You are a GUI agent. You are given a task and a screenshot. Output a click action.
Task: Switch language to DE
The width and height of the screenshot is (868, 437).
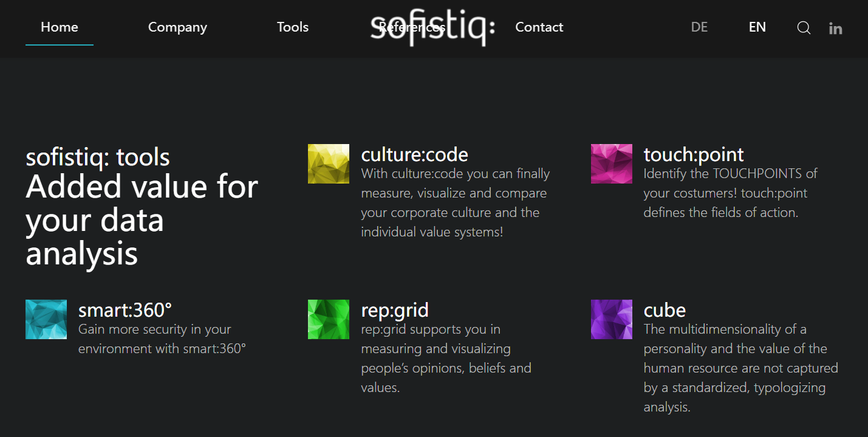[x=699, y=27]
